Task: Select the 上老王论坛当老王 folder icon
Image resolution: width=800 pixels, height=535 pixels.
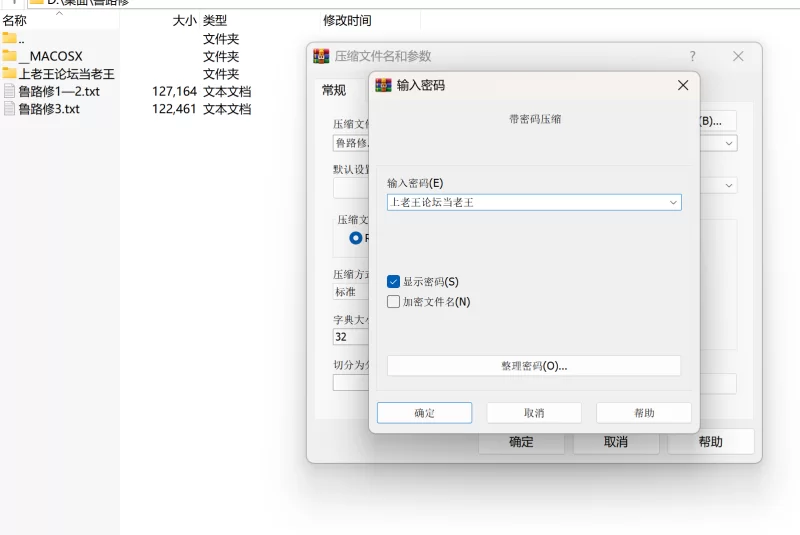Action: coord(9,73)
